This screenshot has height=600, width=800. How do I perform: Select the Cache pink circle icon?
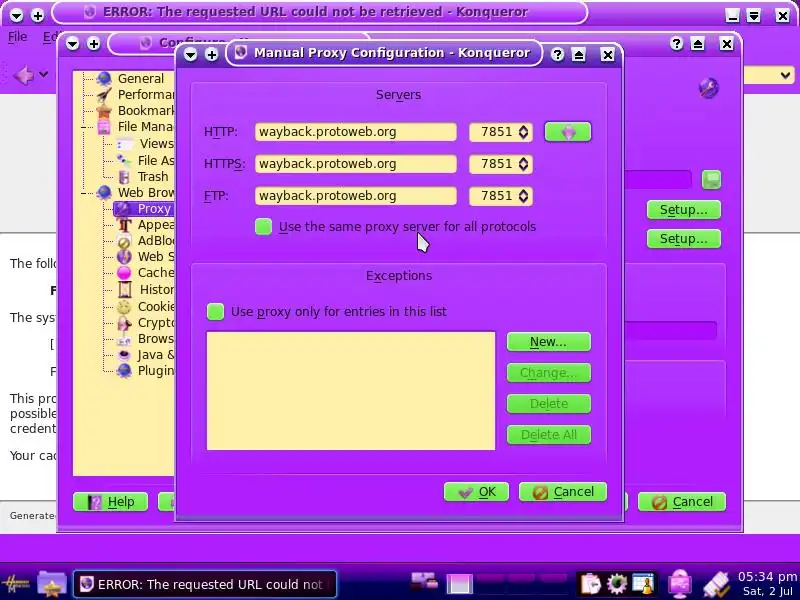tap(124, 273)
